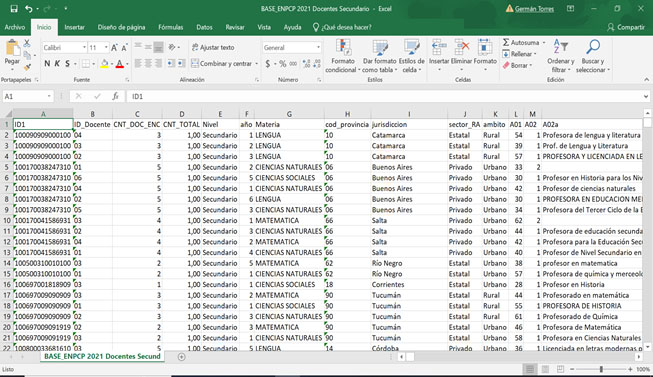The height and width of the screenshot is (377, 653).
Task: Open the Archivo menu tab
Action: [x=15, y=27]
